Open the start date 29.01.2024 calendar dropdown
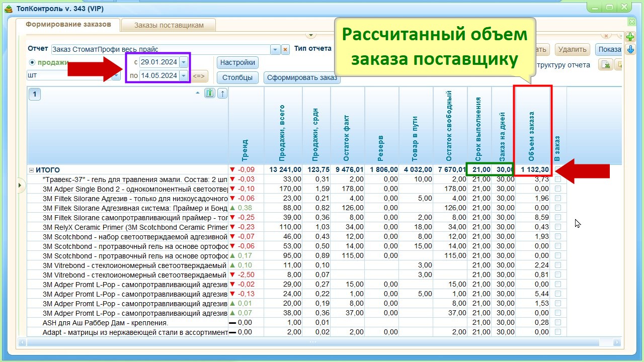This screenshot has height=362, width=644. (x=184, y=62)
